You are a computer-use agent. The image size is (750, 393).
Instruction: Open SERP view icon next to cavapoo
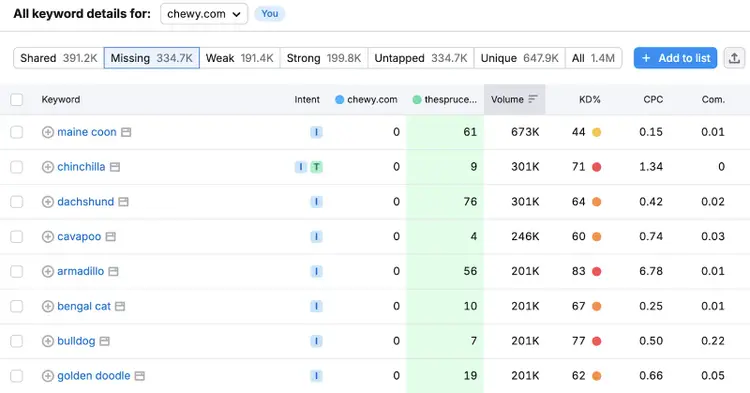pyautogui.click(x=110, y=237)
